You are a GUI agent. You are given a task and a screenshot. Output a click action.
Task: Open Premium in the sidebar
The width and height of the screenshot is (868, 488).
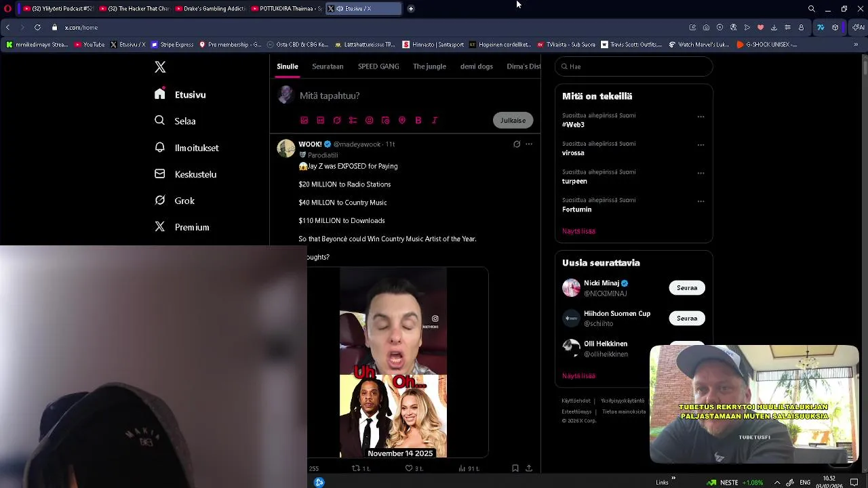tap(182, 227)
